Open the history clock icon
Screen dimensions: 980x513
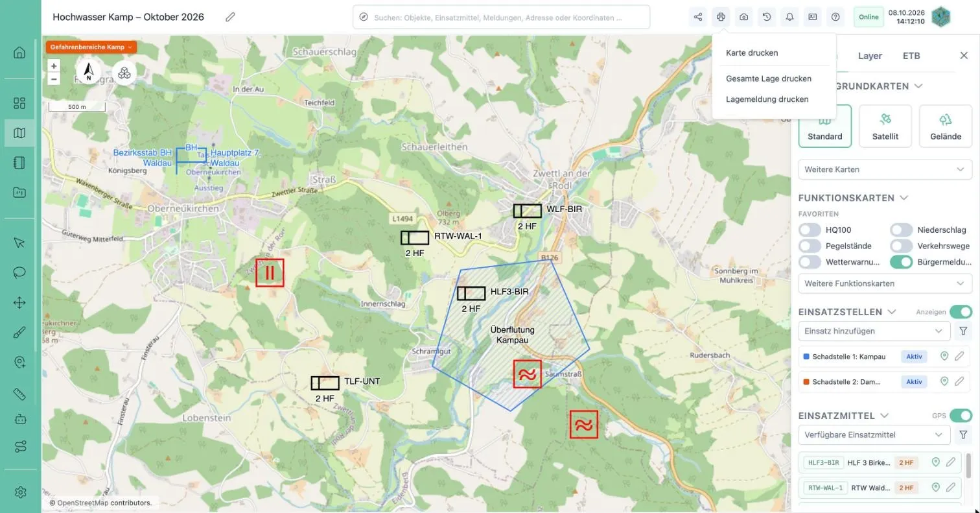[x=767, y=17]
